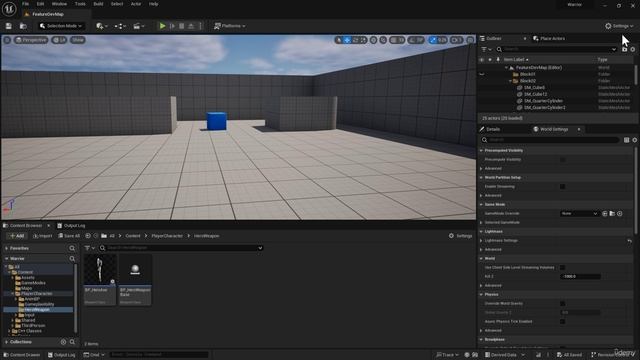This screenshot has height=360, width=640.
Task: Open the Selection Mode dropdown
Action: coord(60,26)
